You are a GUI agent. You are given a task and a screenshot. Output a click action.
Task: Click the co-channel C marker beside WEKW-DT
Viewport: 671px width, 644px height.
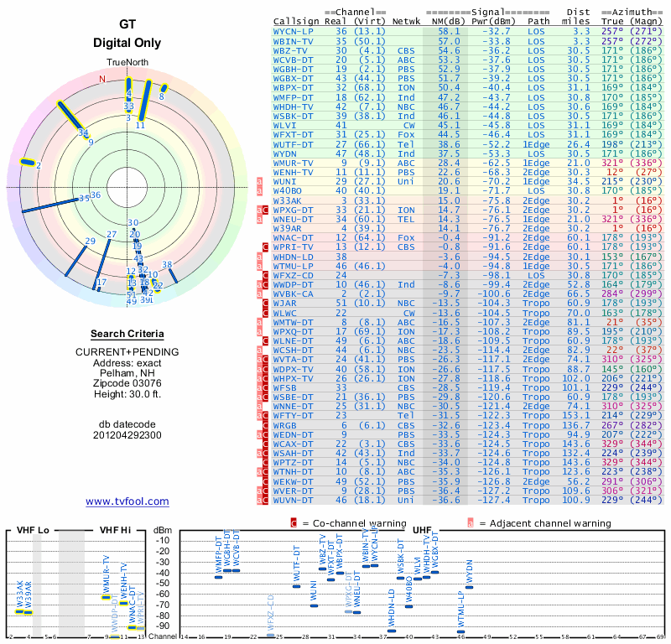(x=265, y=482)
